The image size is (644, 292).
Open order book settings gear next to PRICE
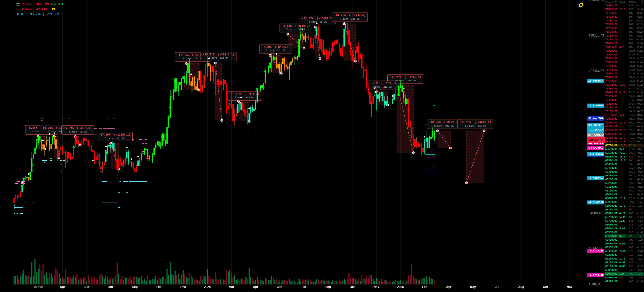pyautogui.click(x=616, y=2)
